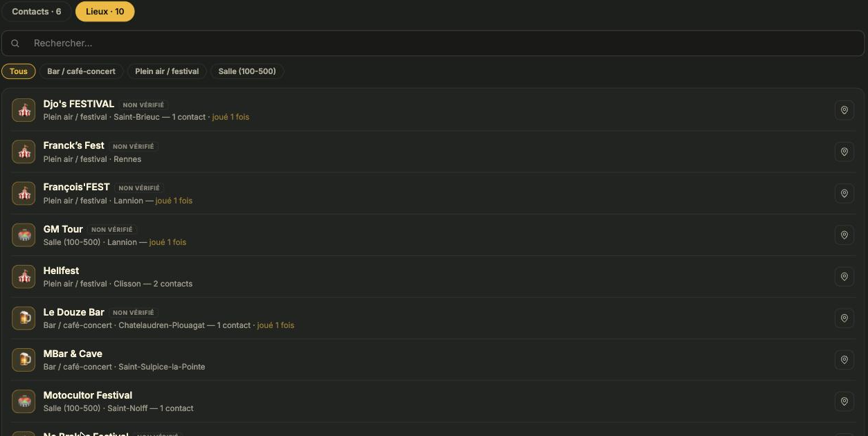
Task: Click "joué 1 fois" on GM Tour row
Action: (168, 242)
